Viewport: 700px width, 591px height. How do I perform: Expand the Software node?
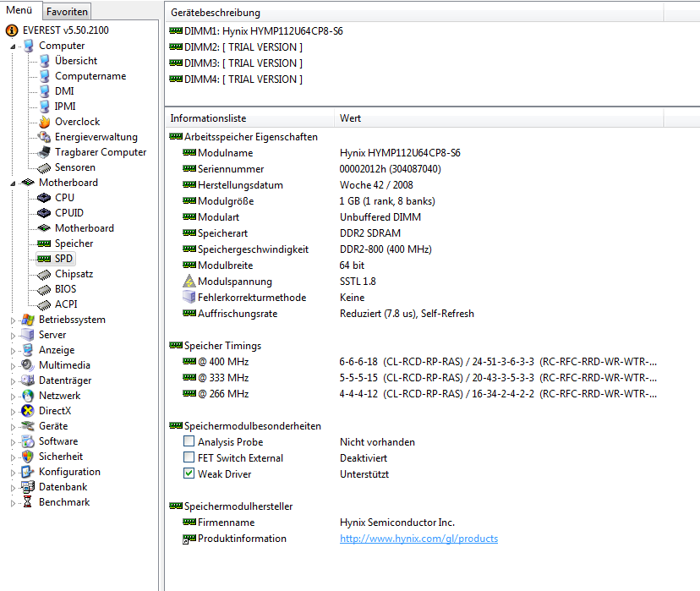(13, 442)
